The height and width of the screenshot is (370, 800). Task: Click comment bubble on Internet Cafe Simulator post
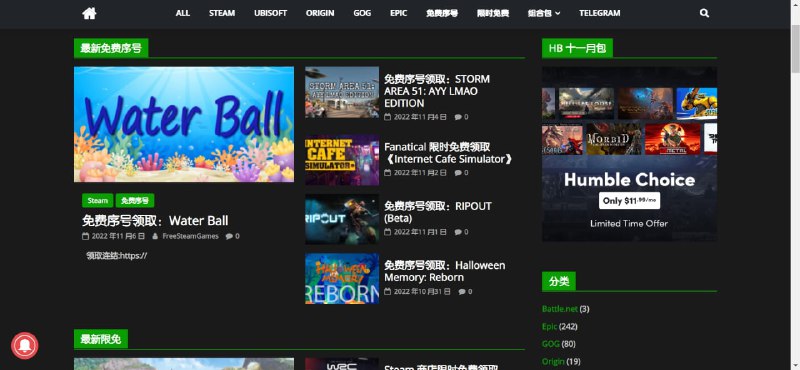click(x=458, y=172)
